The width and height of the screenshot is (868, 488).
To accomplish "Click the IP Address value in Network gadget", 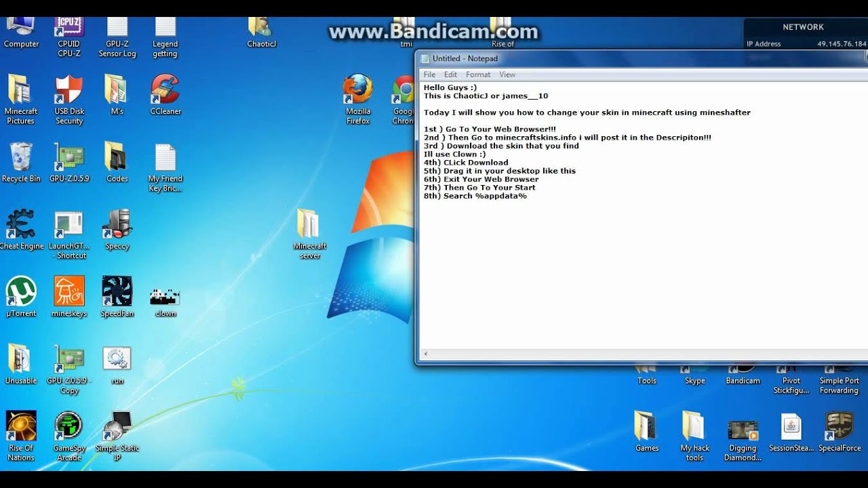I will [842, 44].
